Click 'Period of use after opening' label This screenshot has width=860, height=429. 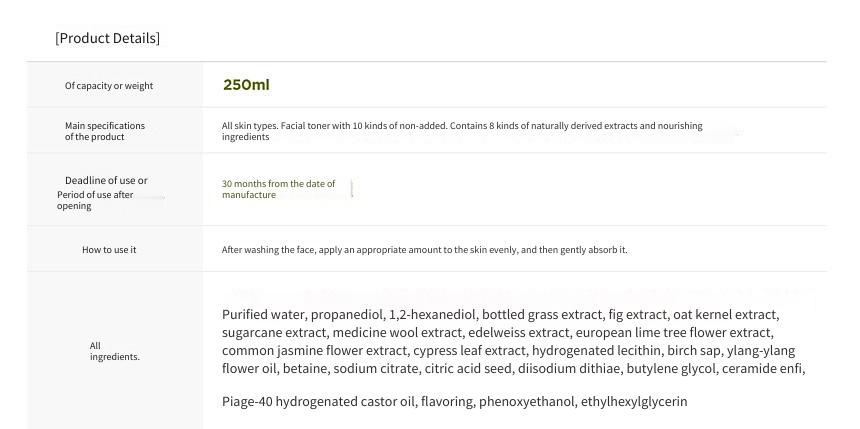[95, 200]
